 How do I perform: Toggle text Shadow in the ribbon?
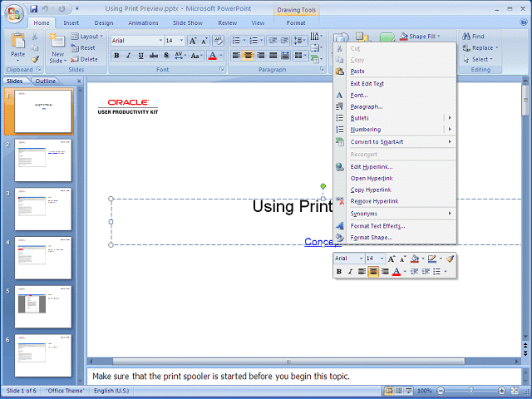coord(166,56)
